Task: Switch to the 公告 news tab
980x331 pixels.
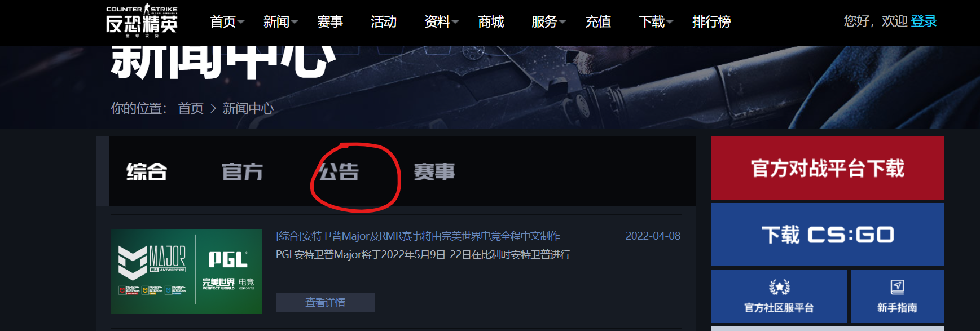Action: click(339, 171)
